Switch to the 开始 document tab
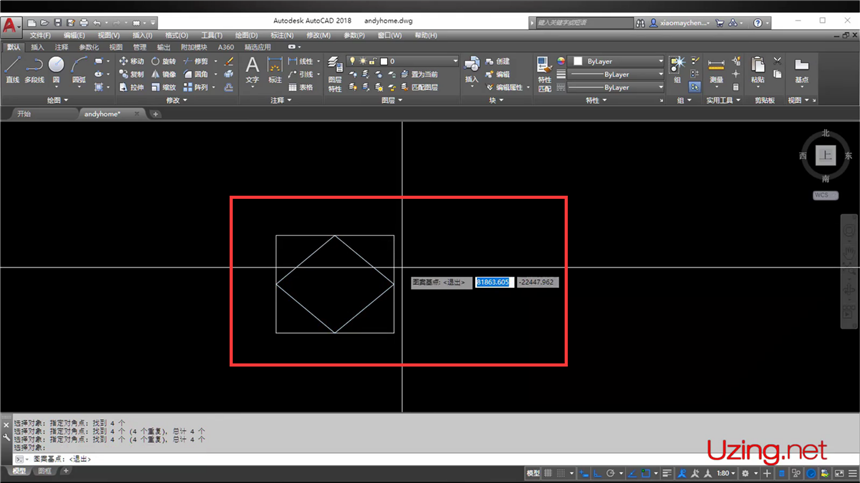This screenshot has height=483, width=860. [x=24, y=114]
